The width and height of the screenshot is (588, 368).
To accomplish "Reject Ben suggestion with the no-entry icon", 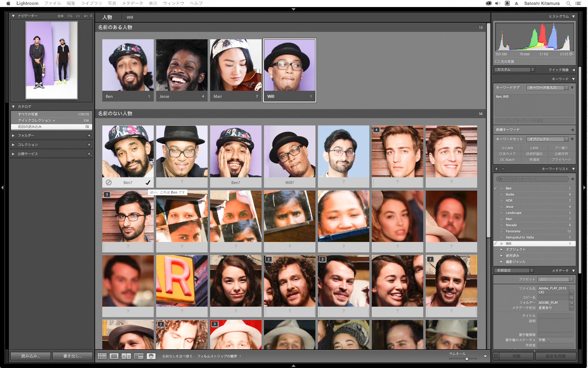I will [x=109, y=182].
